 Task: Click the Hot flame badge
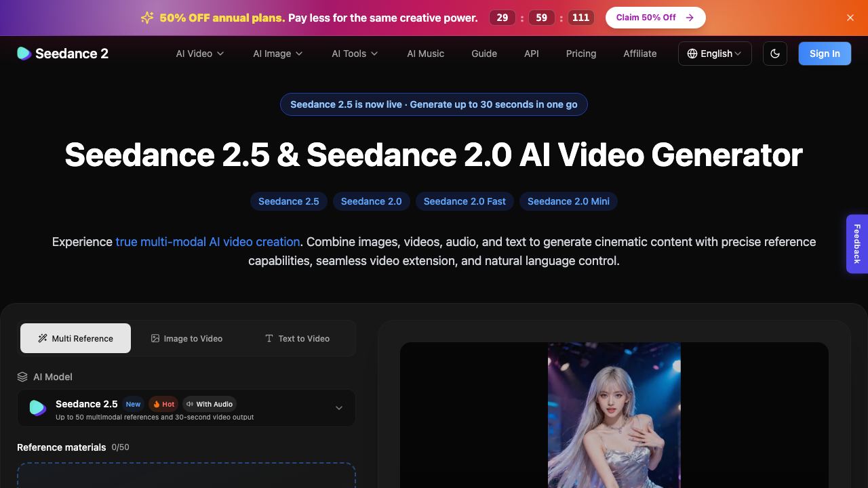163,404
